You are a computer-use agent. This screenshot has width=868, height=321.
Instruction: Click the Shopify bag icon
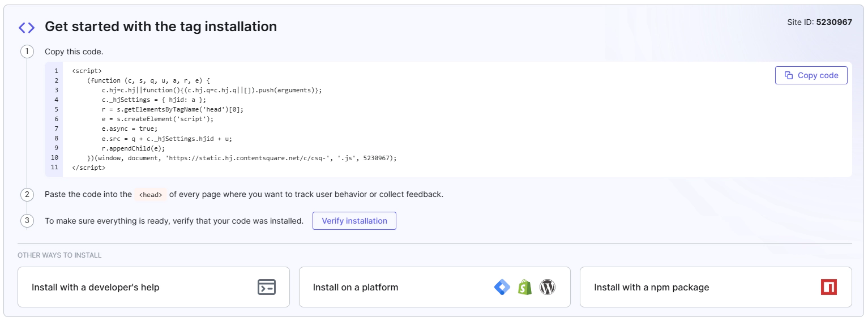click(525, 287)
